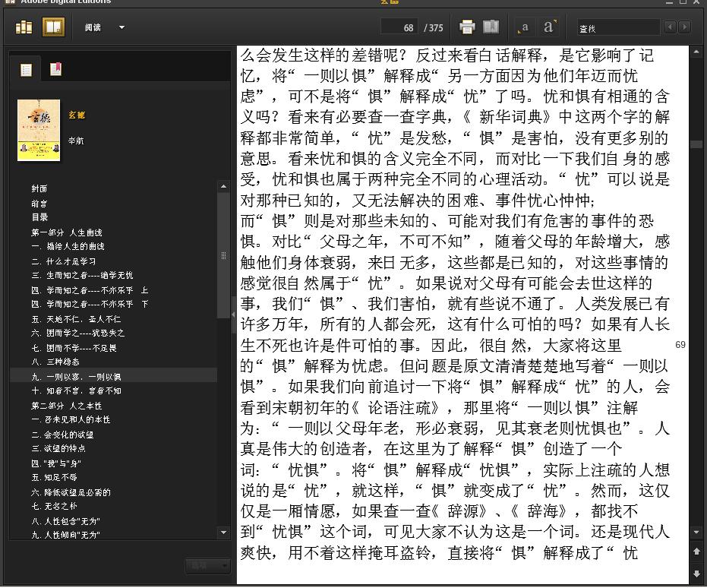Viewport: 707px width, 588px height.
Task: Open chapter 二. 什么才是学习
Action: [64, 261]
